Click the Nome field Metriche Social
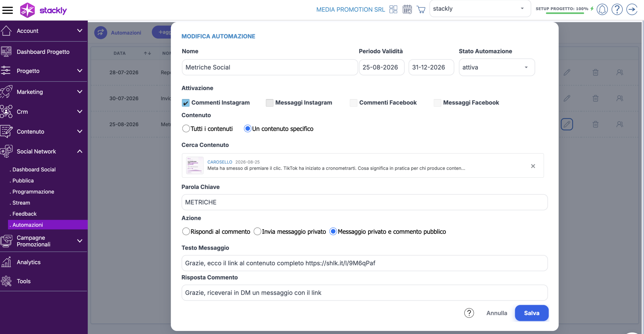This screenshot has height=334, width=644. click(x=270, y=67)
